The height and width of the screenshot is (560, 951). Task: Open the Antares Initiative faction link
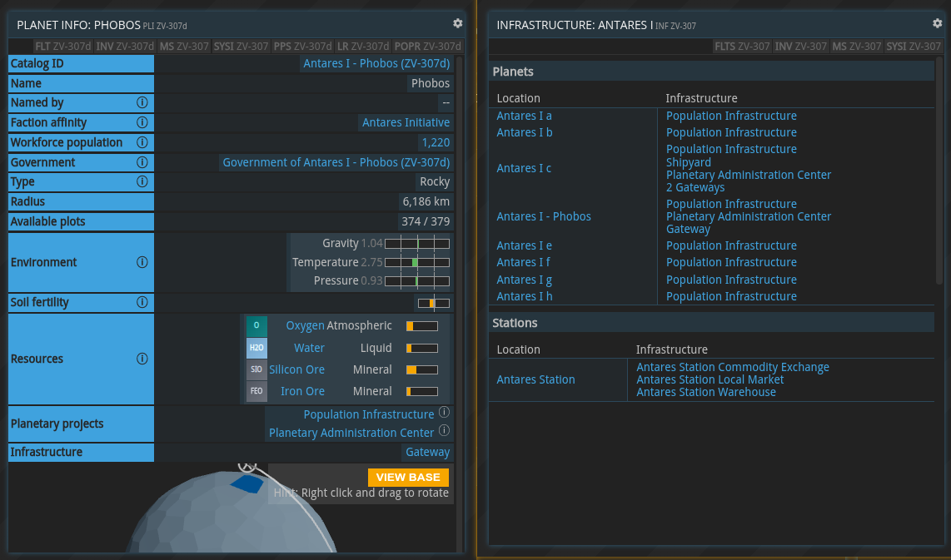pos(406,122)
